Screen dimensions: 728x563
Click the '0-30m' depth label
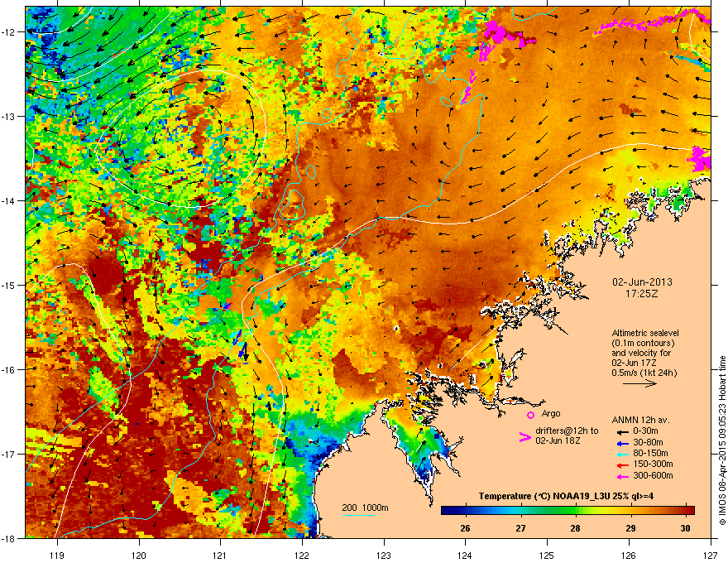pyautogui.click(x=645, y=431)
